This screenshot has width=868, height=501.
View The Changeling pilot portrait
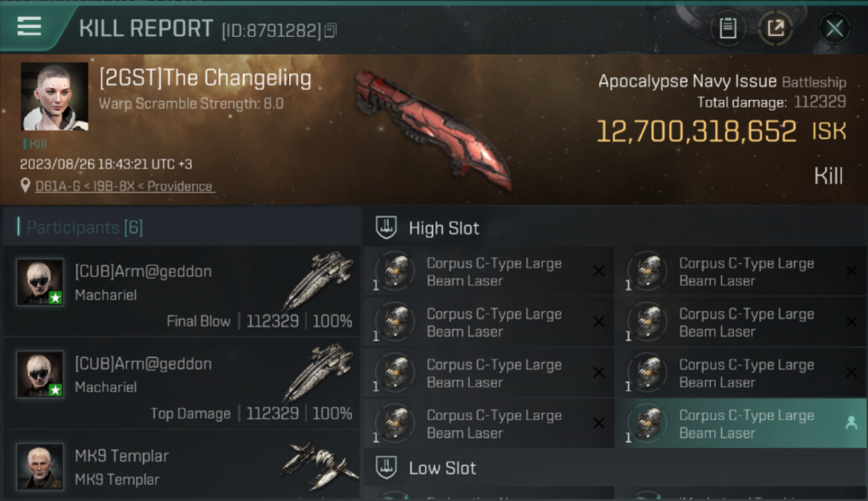(55, 96)
